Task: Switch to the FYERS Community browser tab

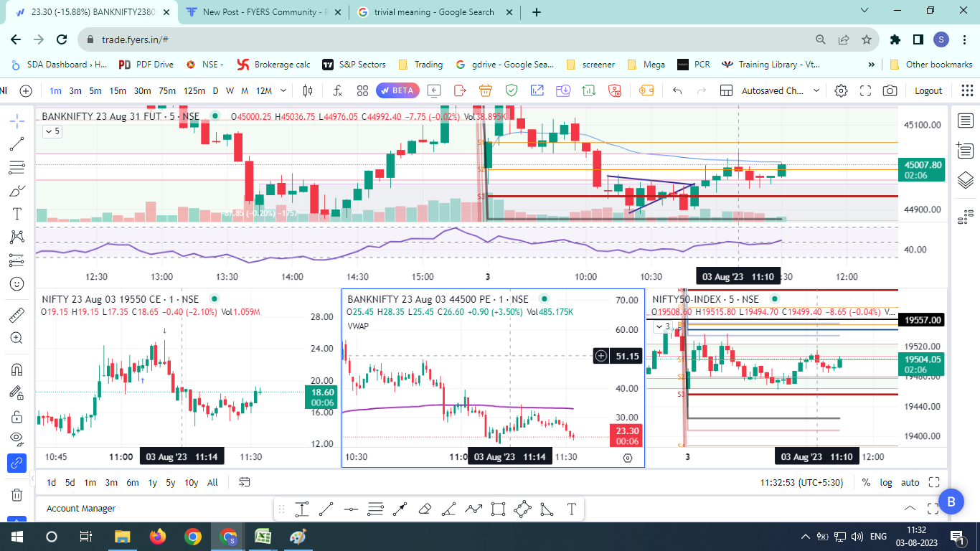Action: (259, 12)
